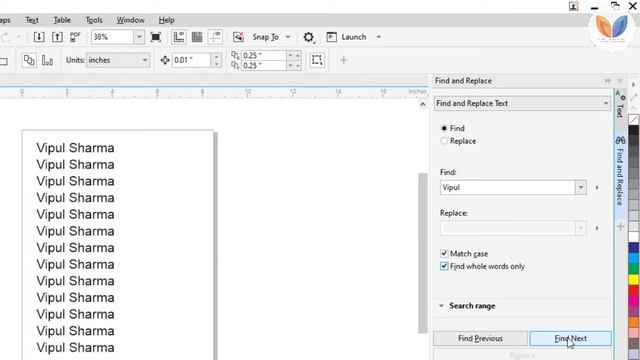Collapse the Find and Replace docker with double-arrow icon

(608, 81)
